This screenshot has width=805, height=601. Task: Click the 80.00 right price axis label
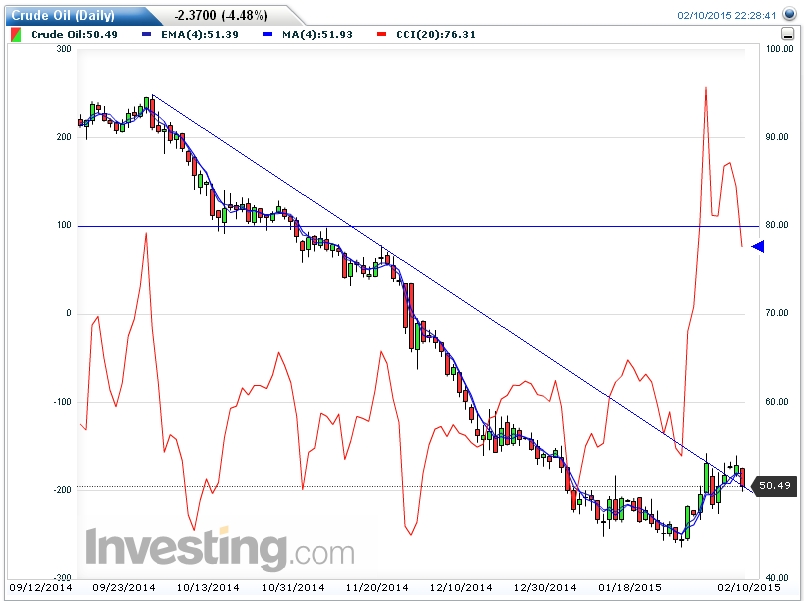(x=777, y=225)
